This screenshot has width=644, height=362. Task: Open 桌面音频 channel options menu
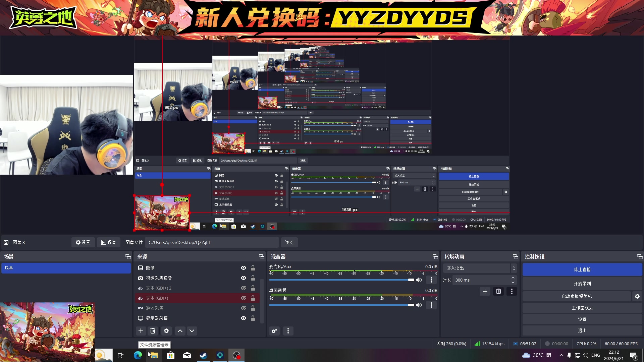coord(431,305)
